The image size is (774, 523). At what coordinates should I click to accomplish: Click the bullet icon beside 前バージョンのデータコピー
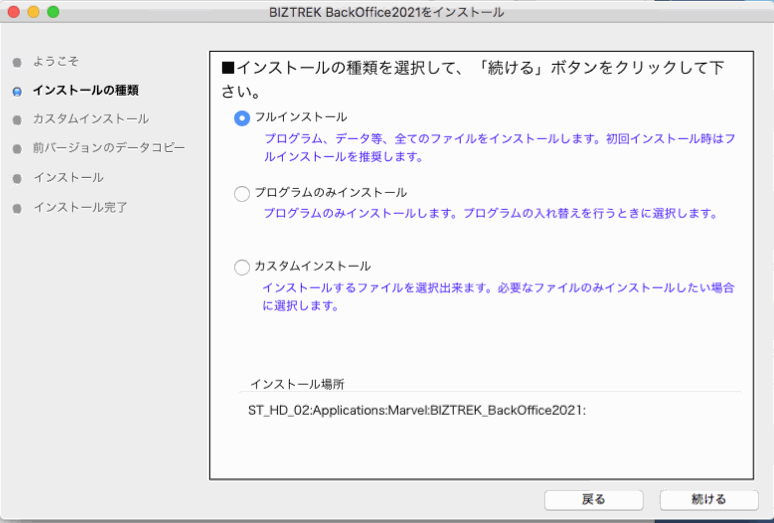(x=17, y=149)
